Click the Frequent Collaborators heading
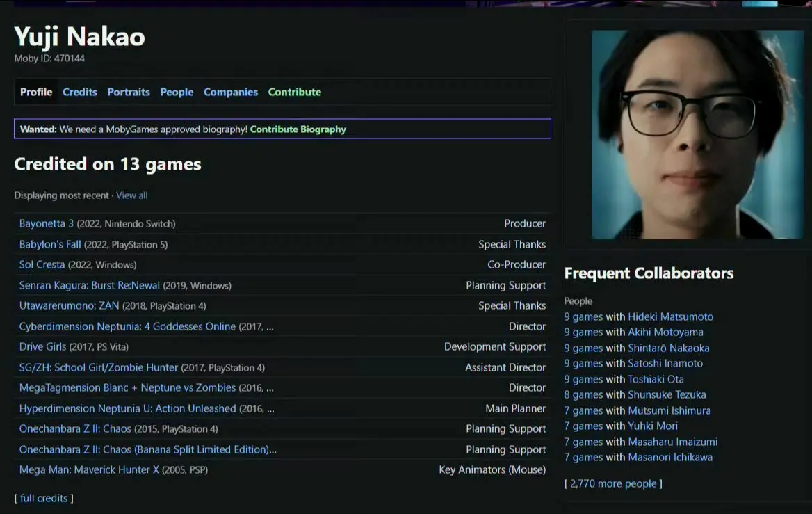The image size is (812, 514). pos(649,273)
